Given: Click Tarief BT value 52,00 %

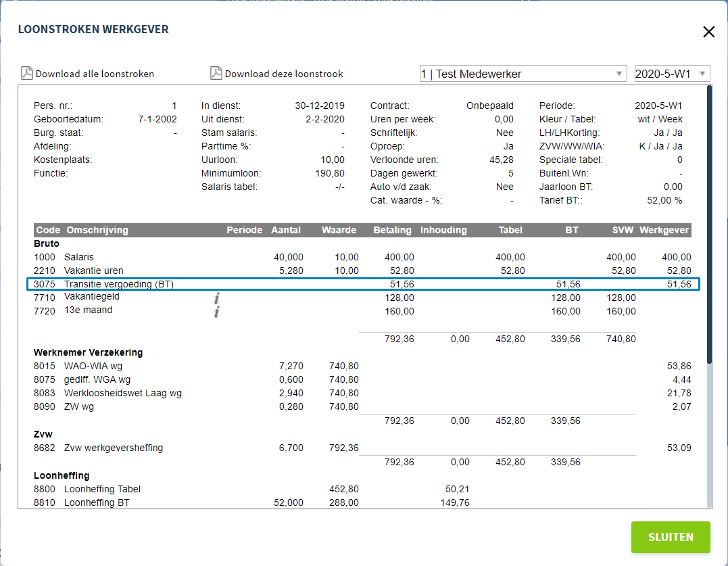Looking at the screenshot, I should pos(664,201).
